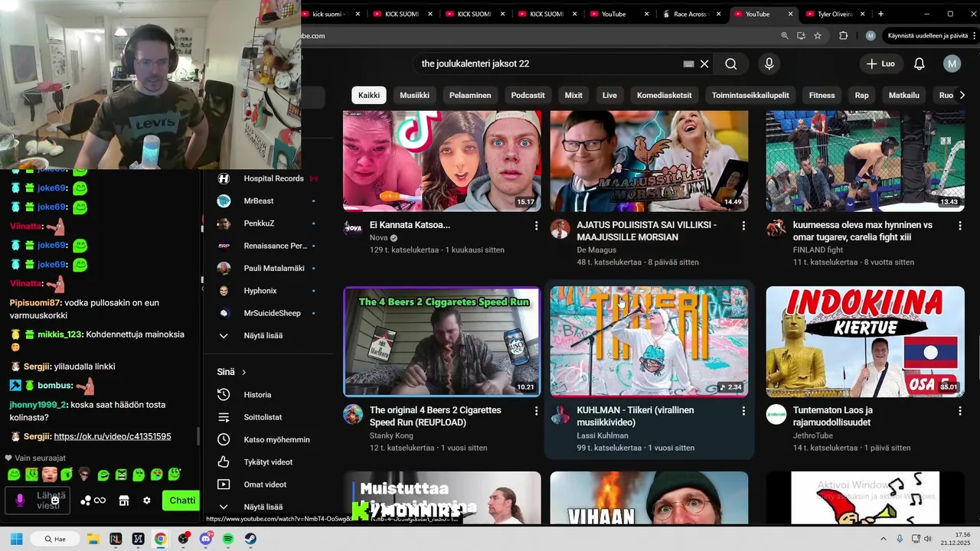Open options menu for kuumeessa oleva max hynninen video
Screen dimensions: 980x551
tap(960, 226)
